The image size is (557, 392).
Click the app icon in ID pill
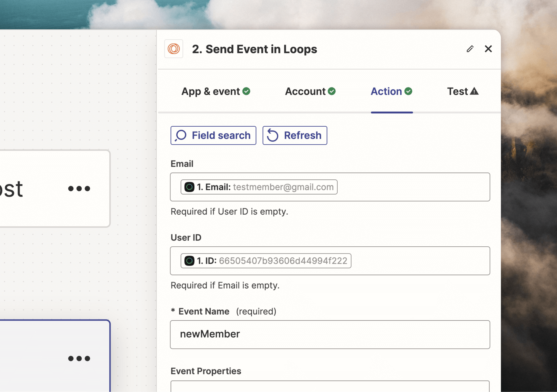[189, 261]
